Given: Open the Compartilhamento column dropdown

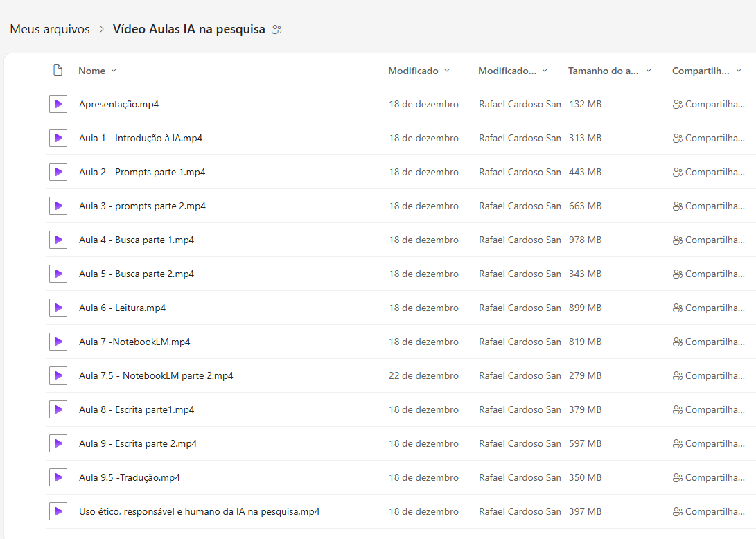Looking at the screenshot, I should click(x=707, y=71).
